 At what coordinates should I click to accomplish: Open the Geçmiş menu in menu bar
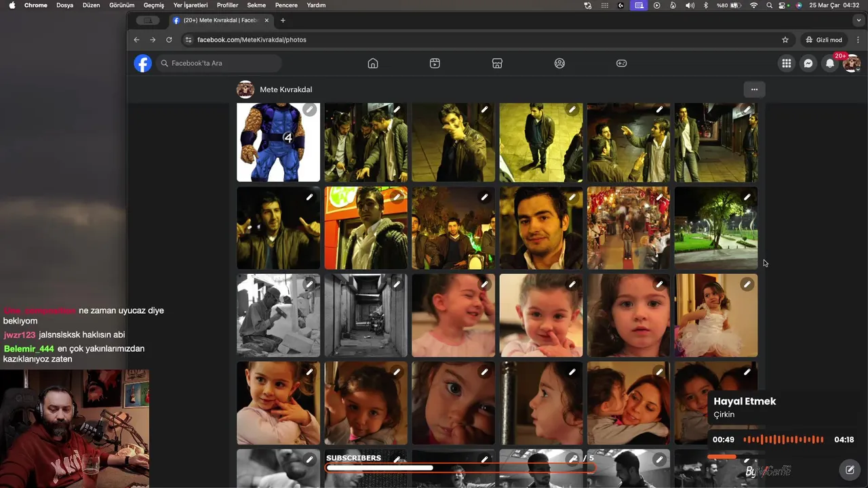(153, 5)
